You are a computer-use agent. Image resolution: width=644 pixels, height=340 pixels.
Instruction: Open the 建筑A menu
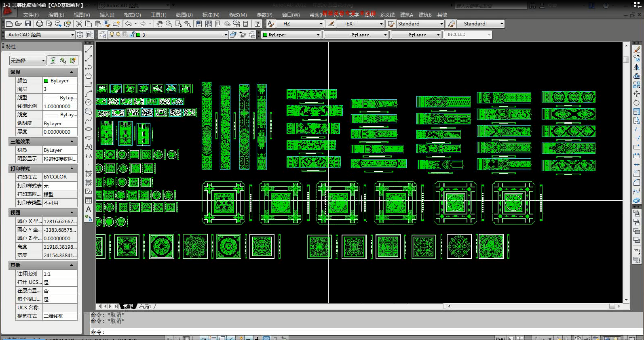[x=407, y=15]
